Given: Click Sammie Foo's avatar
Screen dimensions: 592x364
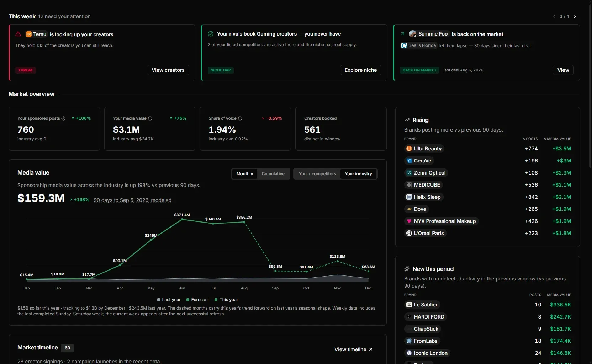Looking at the screenshot, I should [413, 34].
